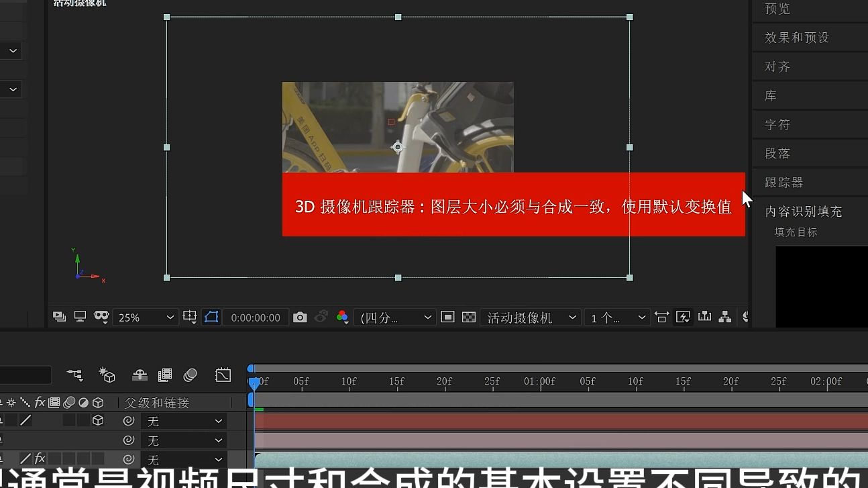
Task: Toggle the 3D layer switch on the top layer
Action: [98, 420]
